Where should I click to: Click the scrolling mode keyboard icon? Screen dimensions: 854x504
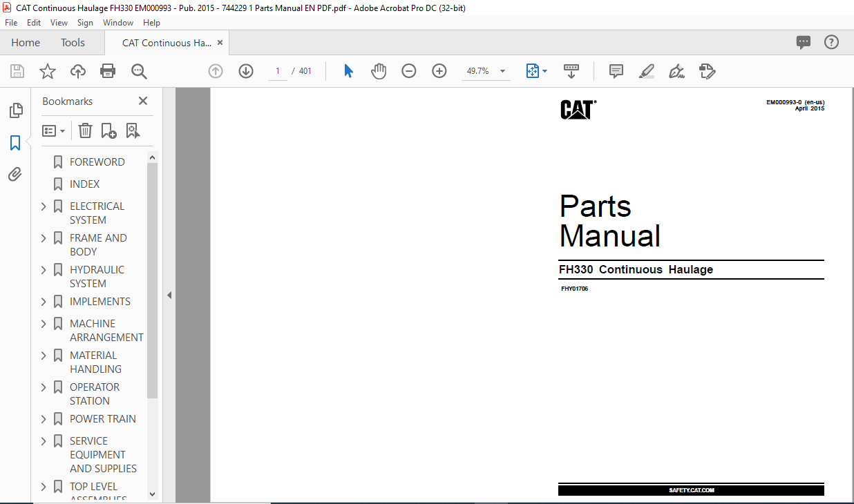click(x=571, y=71)
